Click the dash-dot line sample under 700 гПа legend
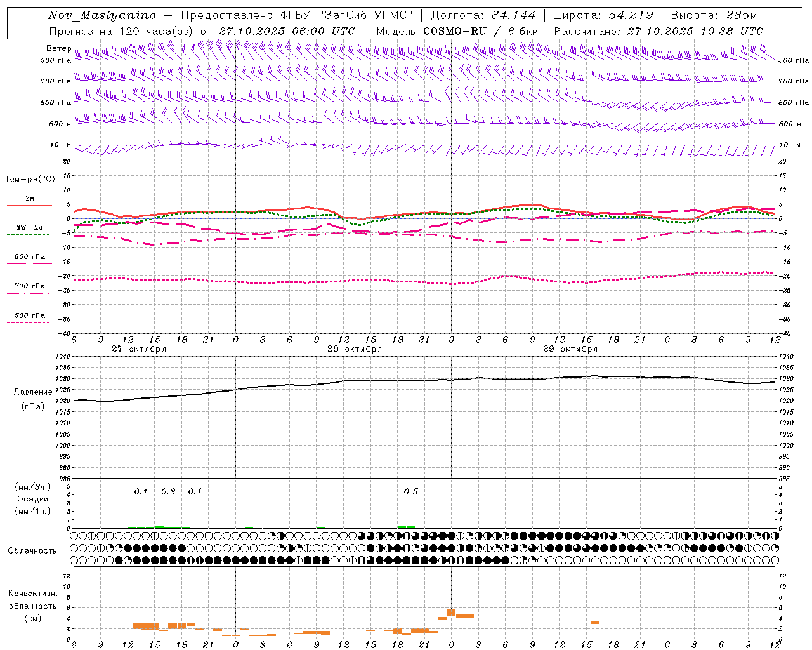The width and height of the screenshot is (812, 650). [x=28, y=293]
